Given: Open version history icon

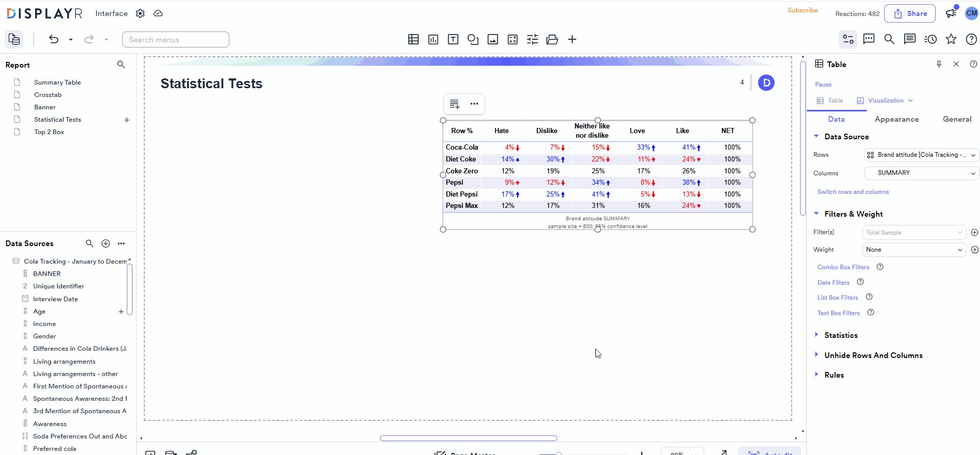Looking at the screenshot, I should pyautogui.click(x=931, y=39).
